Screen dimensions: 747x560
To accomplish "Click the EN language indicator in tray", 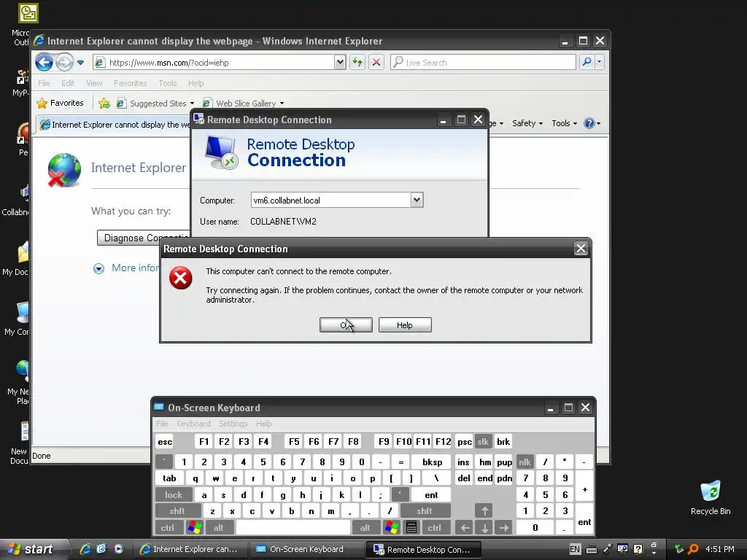I will click(x=575, y=549).
